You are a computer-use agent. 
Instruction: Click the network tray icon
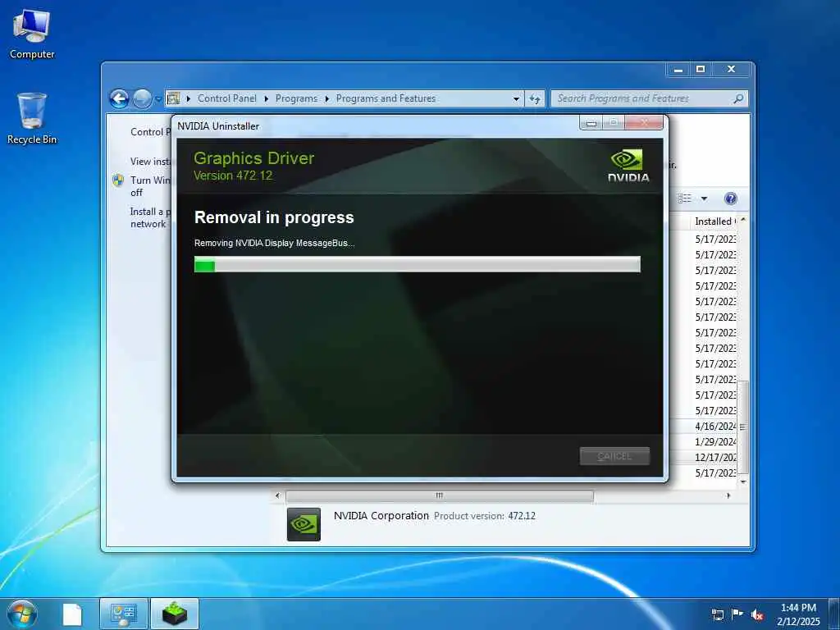coord(717,614)
